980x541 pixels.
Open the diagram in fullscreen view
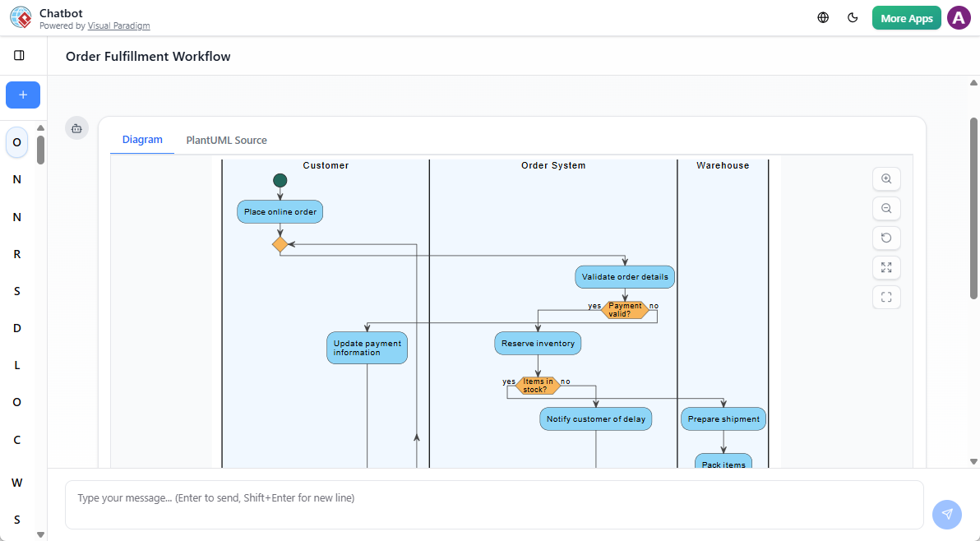pos(885,297)
